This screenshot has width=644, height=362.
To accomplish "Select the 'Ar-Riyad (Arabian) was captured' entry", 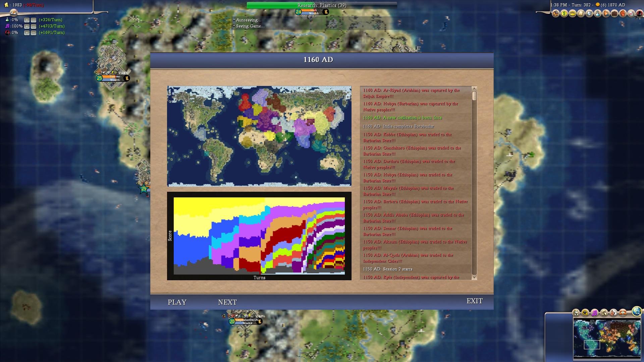I will click(415, 93).
